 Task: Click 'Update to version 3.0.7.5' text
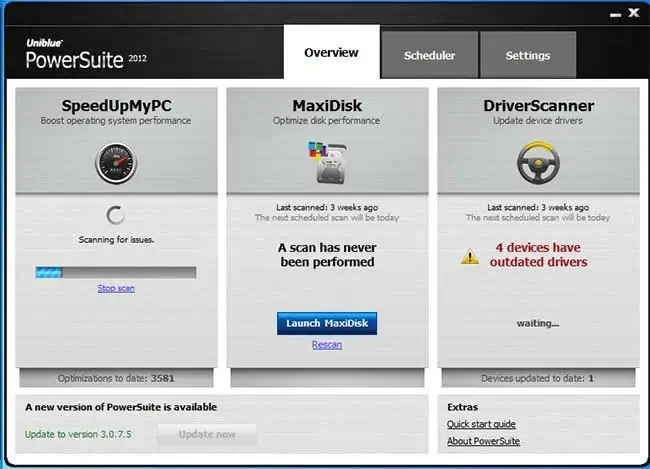pos(78,434)
